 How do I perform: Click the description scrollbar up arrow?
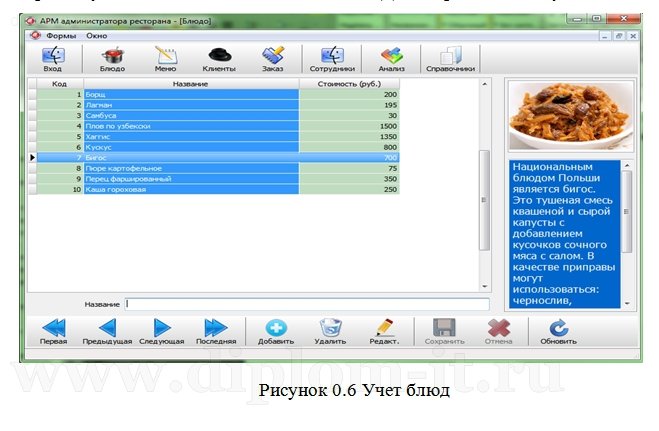coord(627,166)
